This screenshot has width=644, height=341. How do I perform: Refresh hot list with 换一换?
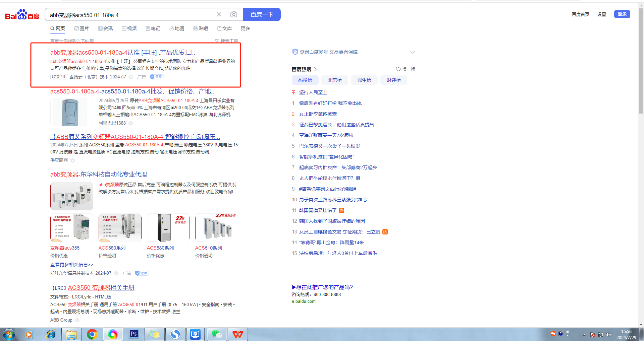(406, 69)
